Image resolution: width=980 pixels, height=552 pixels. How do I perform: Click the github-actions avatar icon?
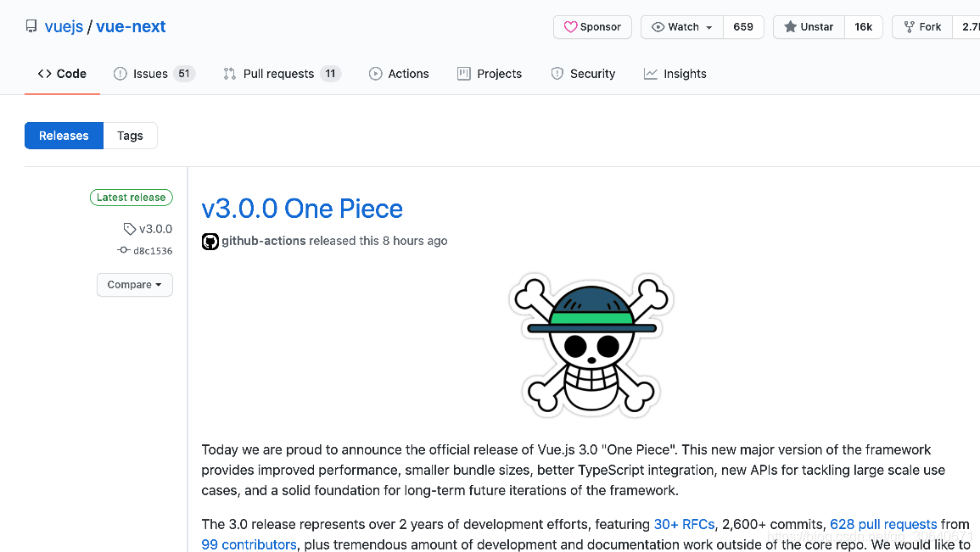pyautogui.click(x=210, y=241)
